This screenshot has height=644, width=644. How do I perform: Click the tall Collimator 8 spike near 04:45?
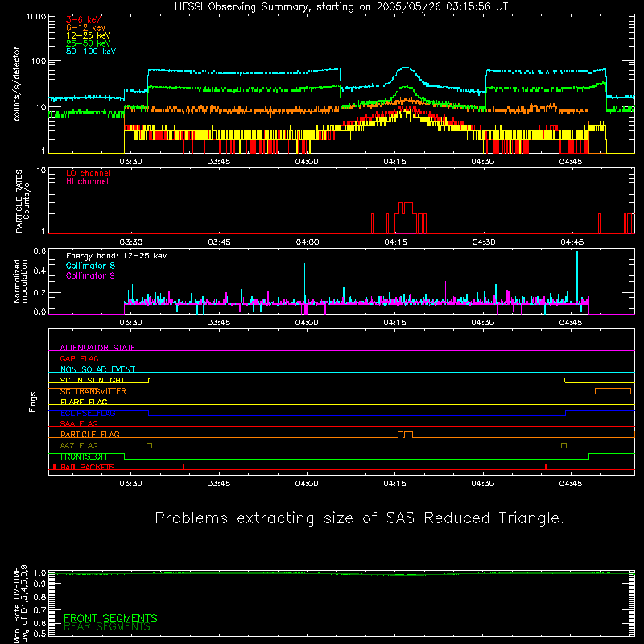pos(577,275)
